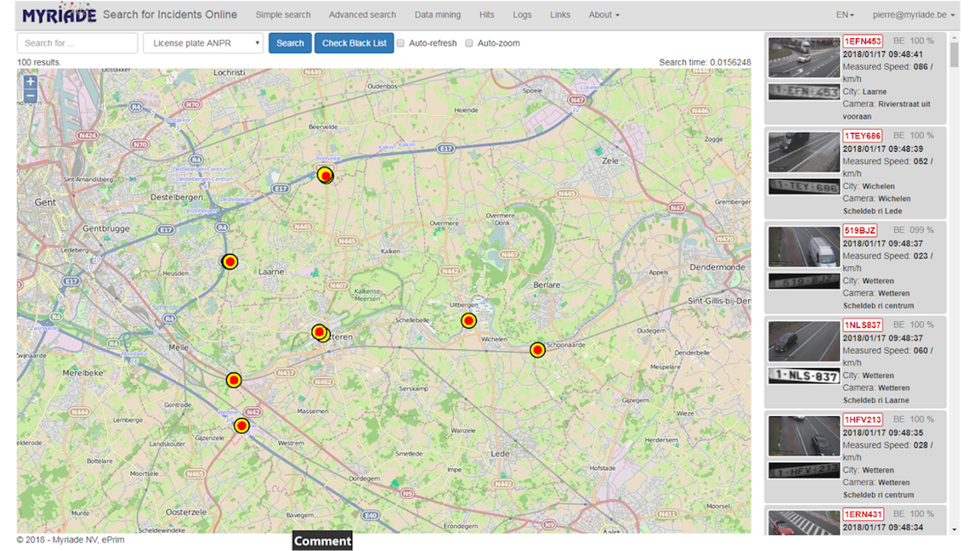
Task: Open camera thumbnail for 1EFN453
Action: point(804,57)
